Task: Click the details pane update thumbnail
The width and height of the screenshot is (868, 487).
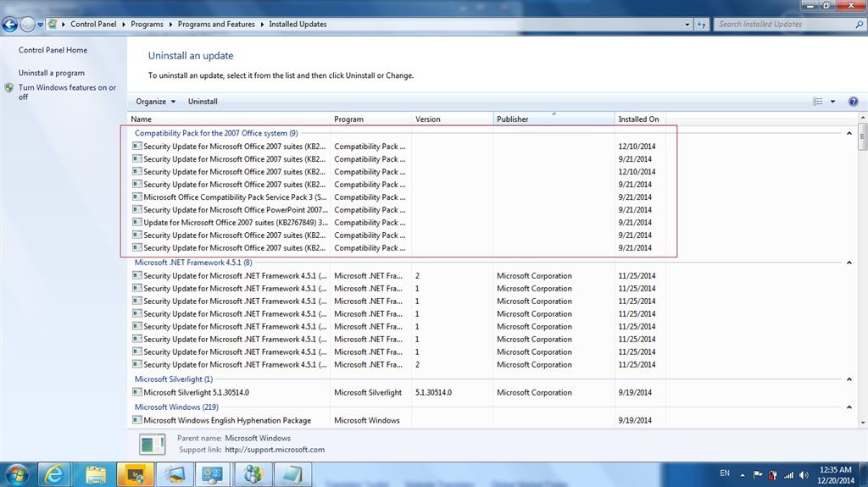Action: click(152, 444)
